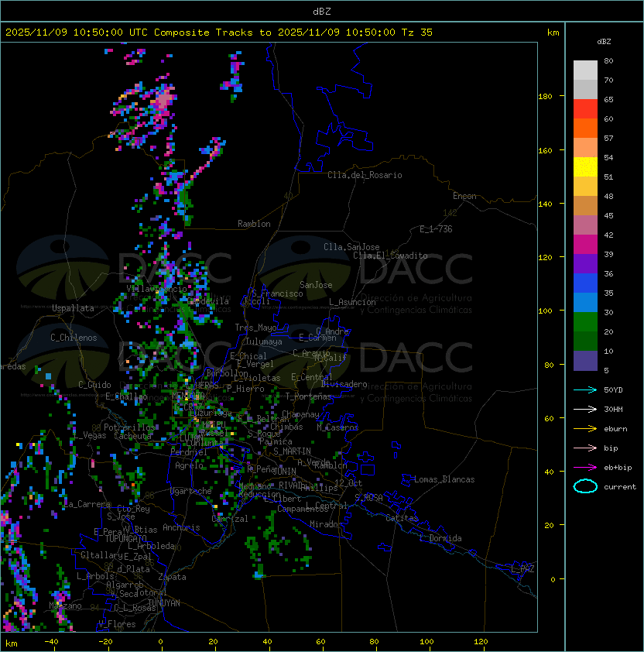Click the Divisadero map label
Screen dimensions: 644x652
(344, 384)
